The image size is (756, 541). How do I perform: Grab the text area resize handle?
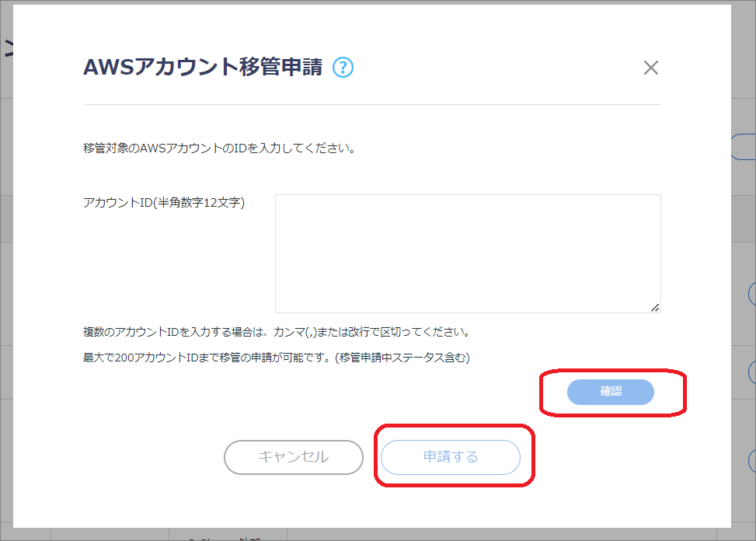pos(655,307)
